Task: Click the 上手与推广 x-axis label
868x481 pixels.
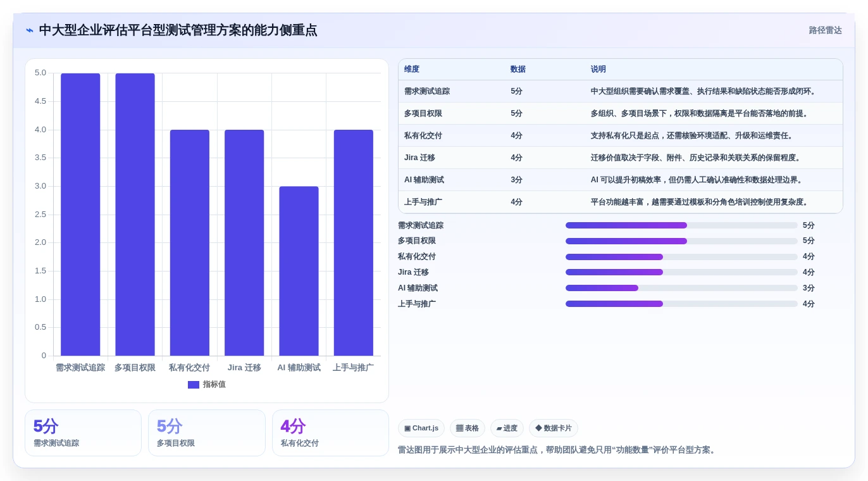Action: (x=353, y=368)
